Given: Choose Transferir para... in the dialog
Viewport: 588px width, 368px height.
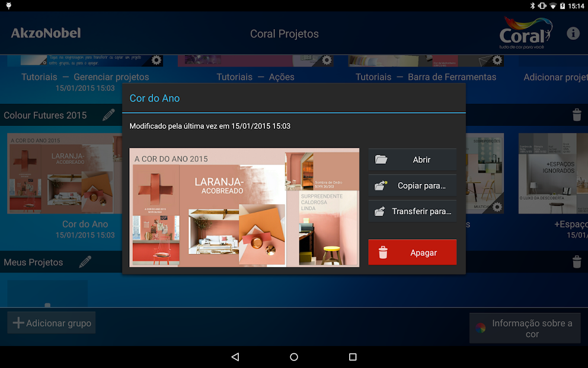Looking at the screenshot, I should (412, 211).
